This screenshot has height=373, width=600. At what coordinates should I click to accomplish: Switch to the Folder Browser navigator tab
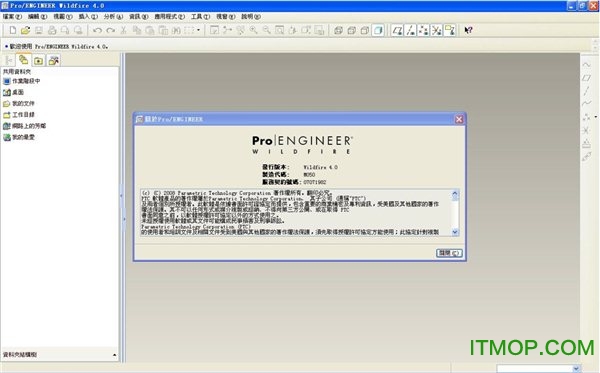click(24, 60)
